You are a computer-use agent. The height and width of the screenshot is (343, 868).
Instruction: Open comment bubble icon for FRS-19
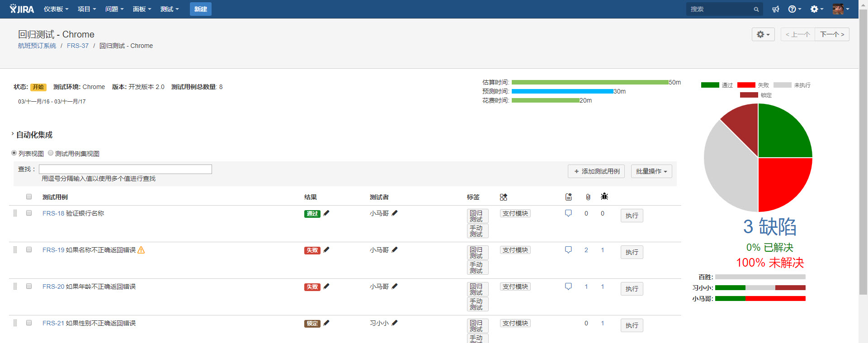coord(568,250)
